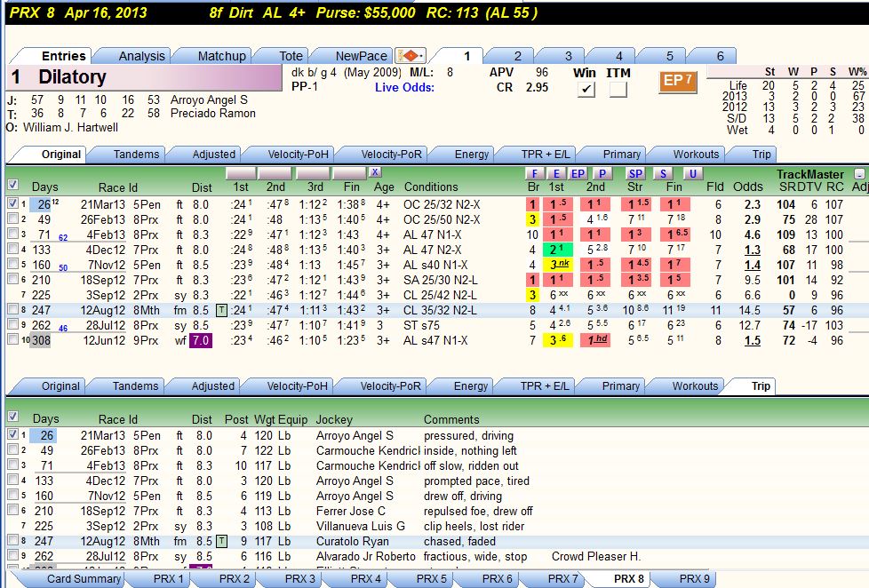This screenshot has width=869, height=588.
Task: Check the 4Dec12 race checkbox in upper table
Action: coord(12,249)
